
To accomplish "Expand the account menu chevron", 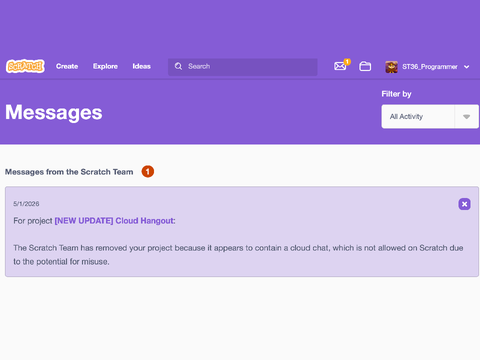I will (467, 67).
